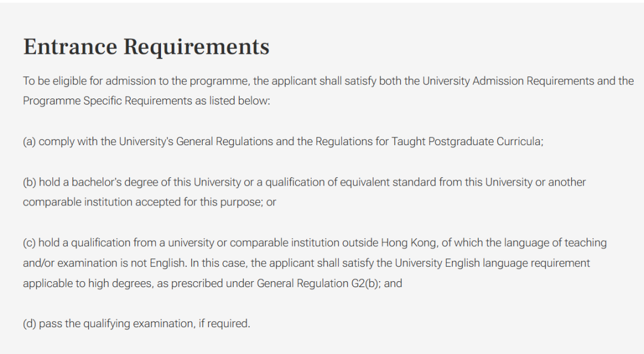Select the "(d)" list marker

coord(29,324)
